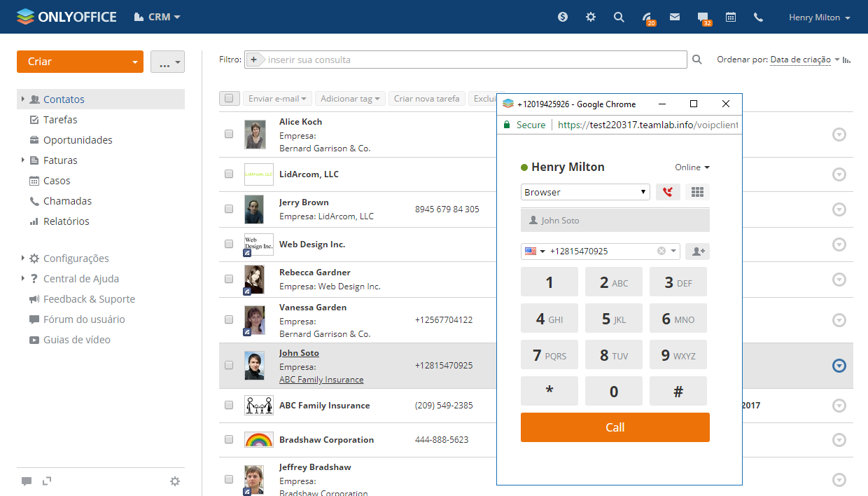
Task: Toggle the select all contacts checkbox
Action: coord(230,99)
